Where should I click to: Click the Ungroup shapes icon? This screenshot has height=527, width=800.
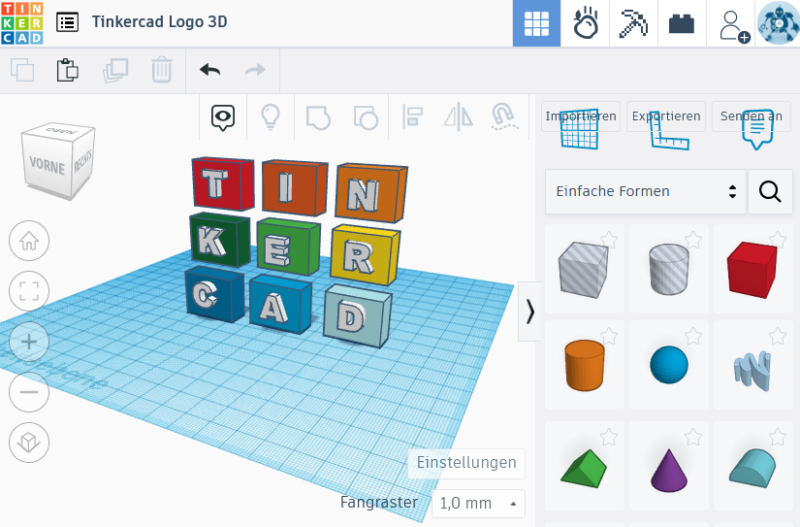point(366,117)
